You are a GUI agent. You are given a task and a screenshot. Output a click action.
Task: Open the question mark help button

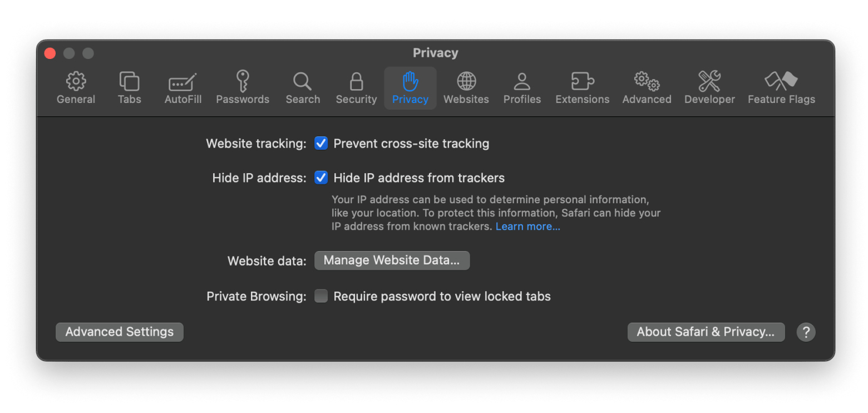[806, 332]
